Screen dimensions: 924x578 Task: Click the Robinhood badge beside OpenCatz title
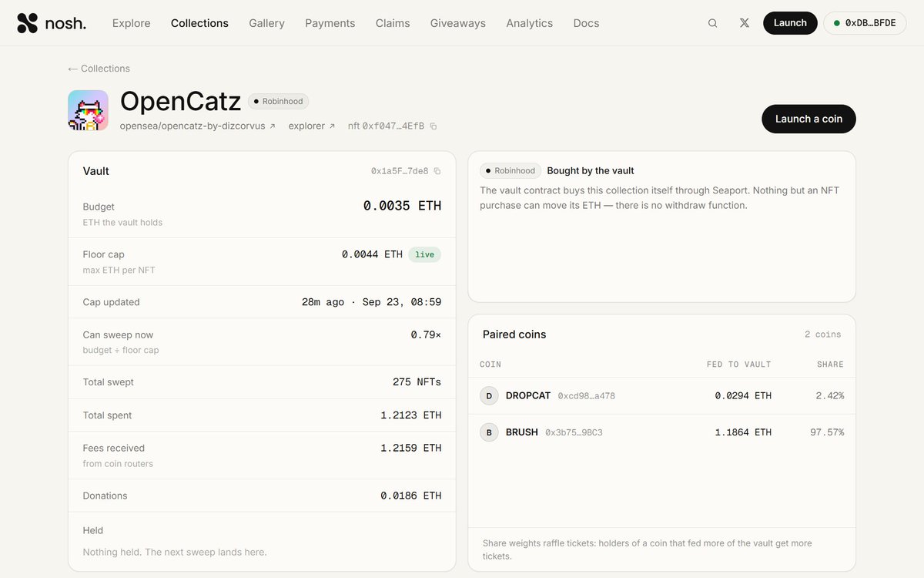pos(279,101)
